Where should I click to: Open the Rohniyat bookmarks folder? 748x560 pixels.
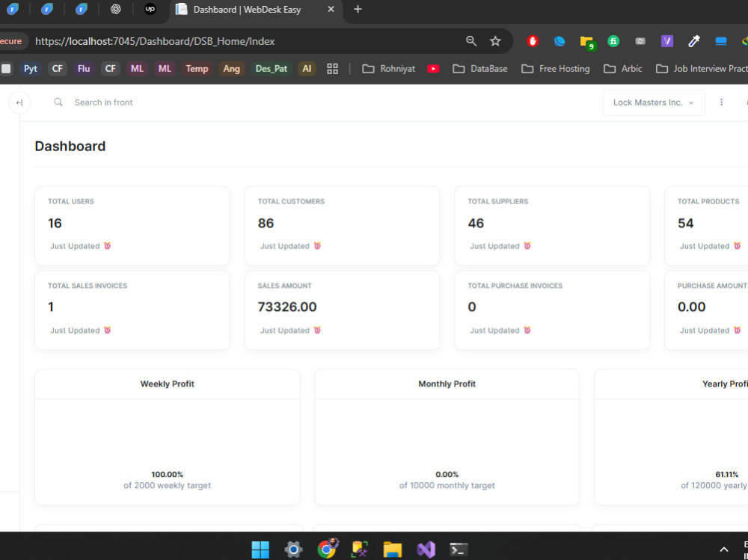pyautogui.click(x=389, y=69)
